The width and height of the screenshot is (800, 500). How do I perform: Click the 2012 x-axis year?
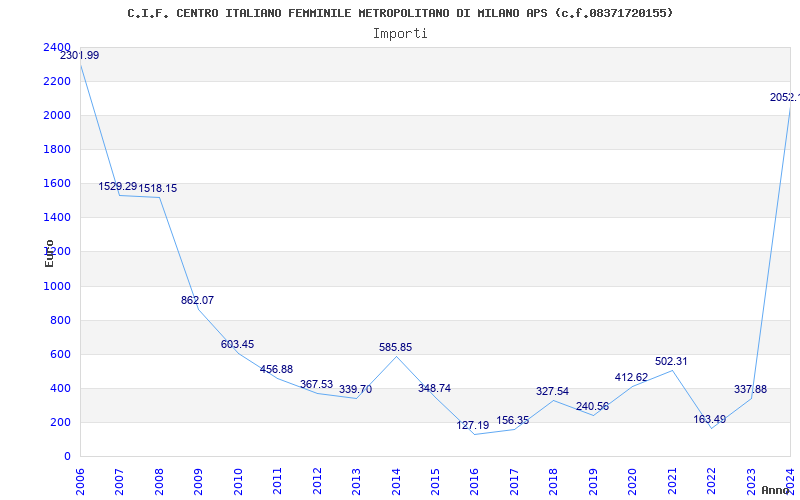(x=316, y=482)
